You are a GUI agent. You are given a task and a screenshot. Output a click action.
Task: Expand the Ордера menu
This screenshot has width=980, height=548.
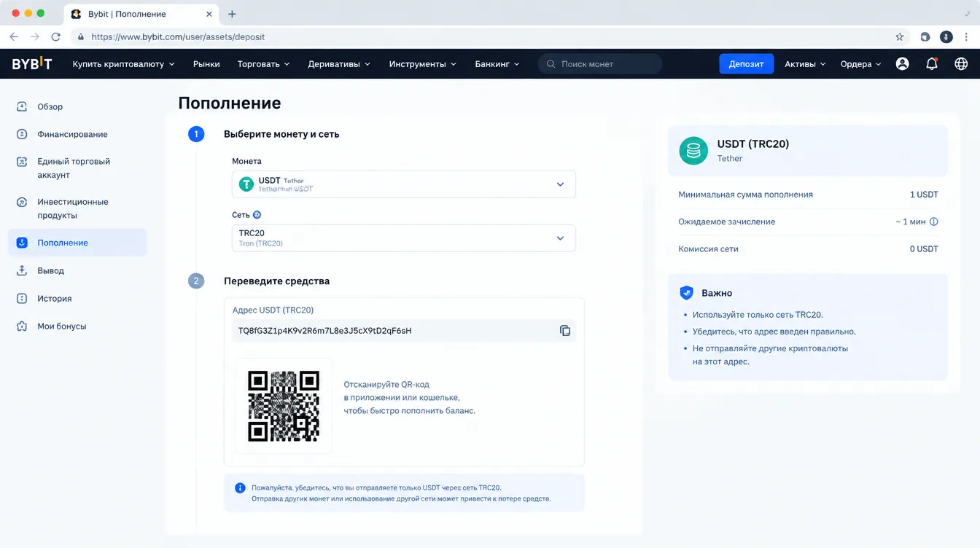tap(861, 64)
